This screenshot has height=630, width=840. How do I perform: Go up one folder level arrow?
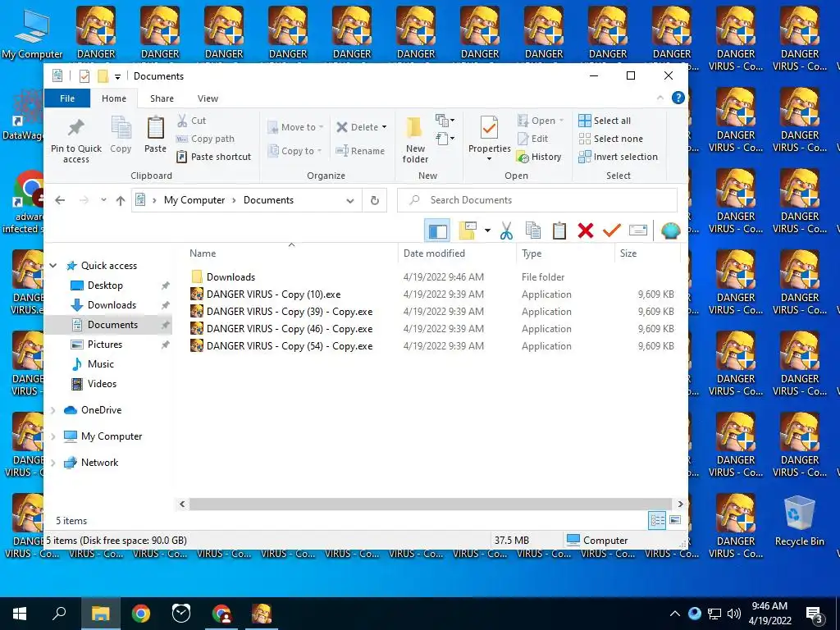click(121, 200)
